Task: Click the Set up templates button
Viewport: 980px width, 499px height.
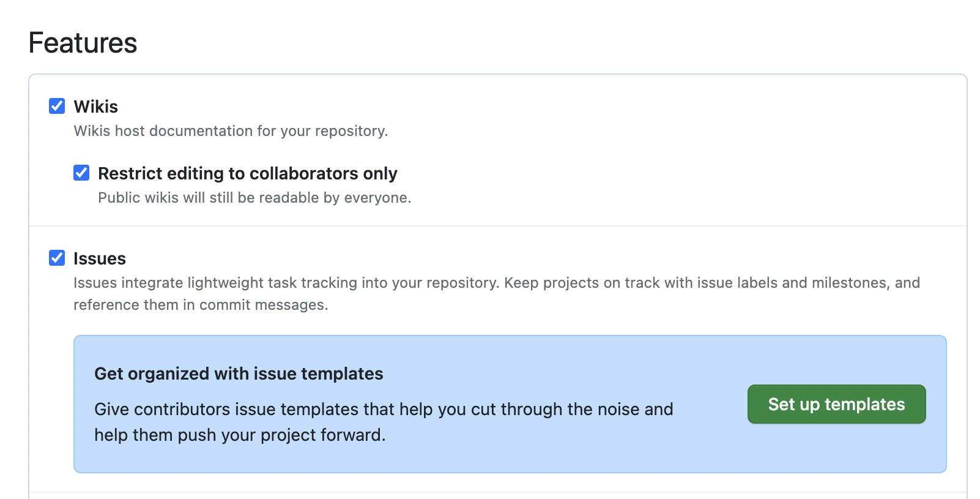Action: pyautogui.click(x=836, y=404)
